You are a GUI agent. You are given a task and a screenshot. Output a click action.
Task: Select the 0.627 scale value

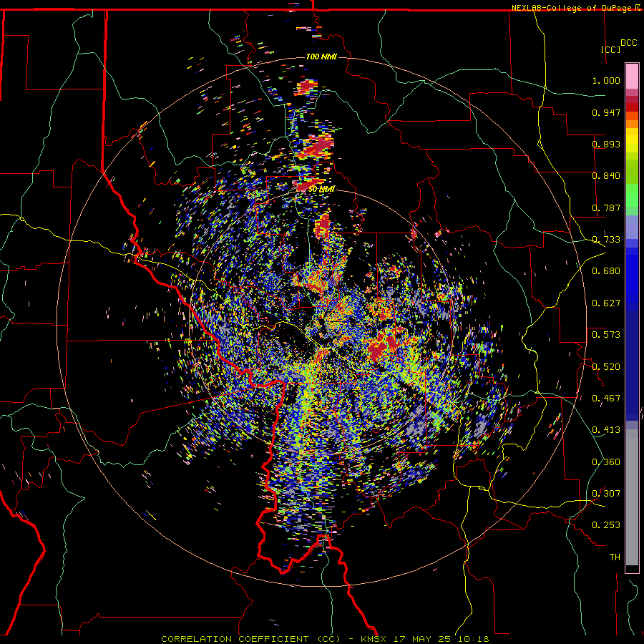606,303
